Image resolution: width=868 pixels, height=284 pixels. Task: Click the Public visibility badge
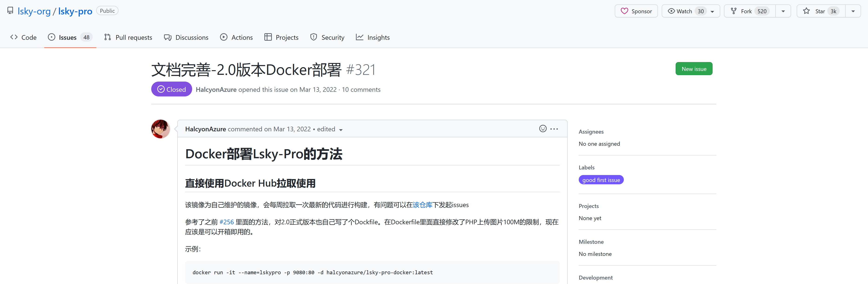107,11
